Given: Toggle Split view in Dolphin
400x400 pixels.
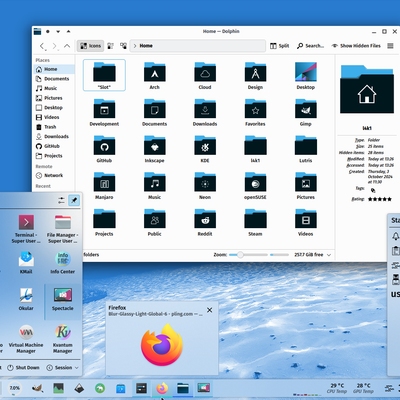Looking at the screenshot, I should [x=279, y=46].
